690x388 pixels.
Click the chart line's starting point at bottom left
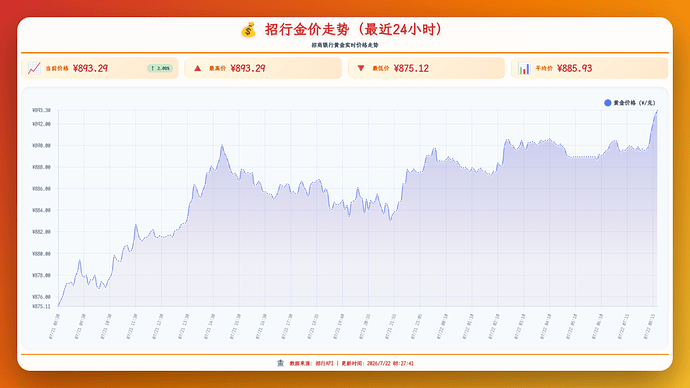pos(59,306)
